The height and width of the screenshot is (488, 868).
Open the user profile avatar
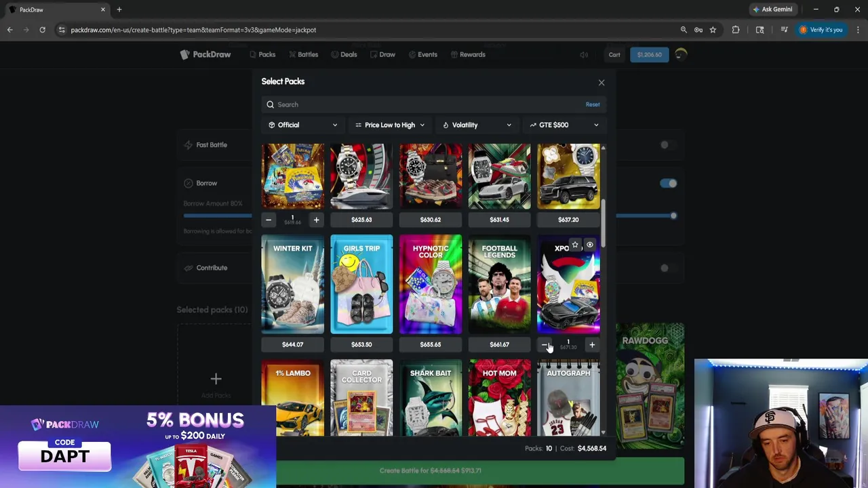pyautogui.click(x=680, y=54)
